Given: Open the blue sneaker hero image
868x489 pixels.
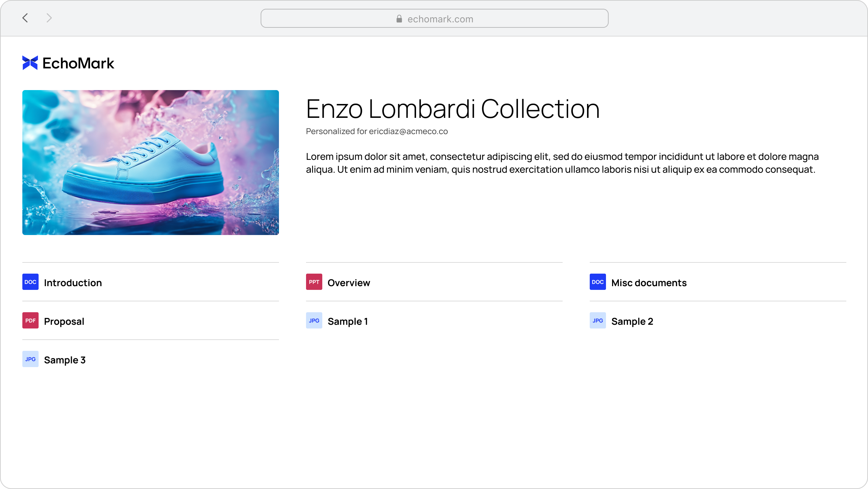Looking at the screenshot, I should 151,163.
